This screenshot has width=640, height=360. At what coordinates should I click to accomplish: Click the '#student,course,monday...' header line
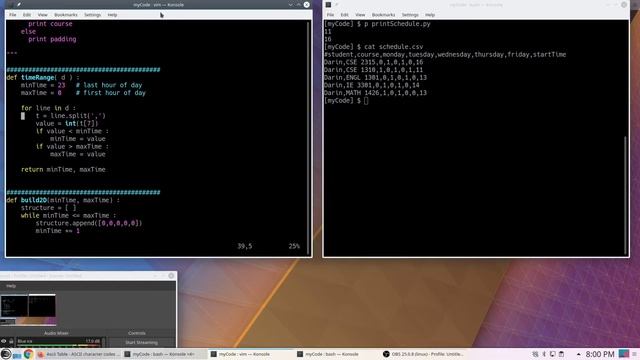(x=445, y=55)
